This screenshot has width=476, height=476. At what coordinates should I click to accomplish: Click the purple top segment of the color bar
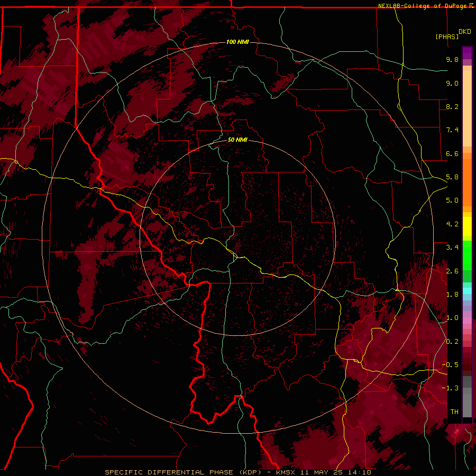[x=467, y=53]
